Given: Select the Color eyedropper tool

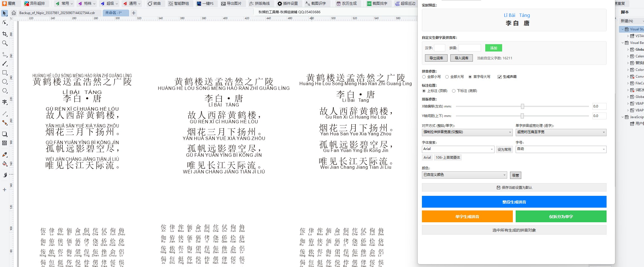Looking at the screenshot, I should click(5, 154).
